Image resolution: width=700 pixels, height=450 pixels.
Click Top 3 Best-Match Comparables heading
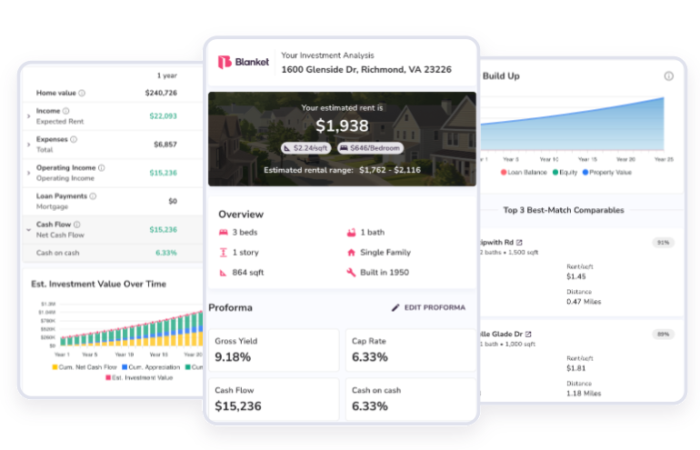click(563, 210)
